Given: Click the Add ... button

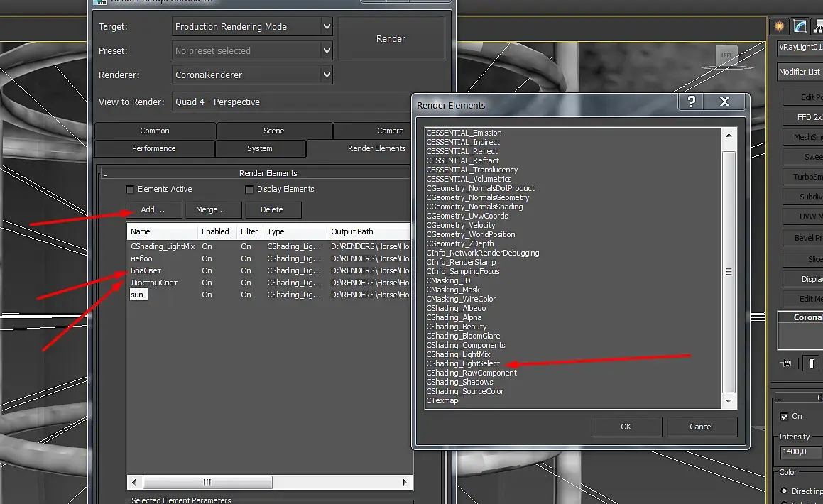Looking at the screenshot, I should tap(153, 209).
